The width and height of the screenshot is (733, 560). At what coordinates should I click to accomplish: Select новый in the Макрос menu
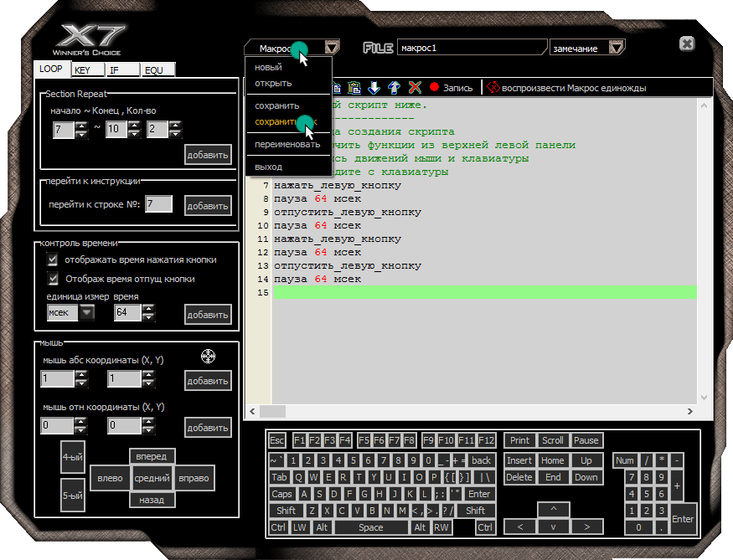pyautogui.click(x=268, y=67)
